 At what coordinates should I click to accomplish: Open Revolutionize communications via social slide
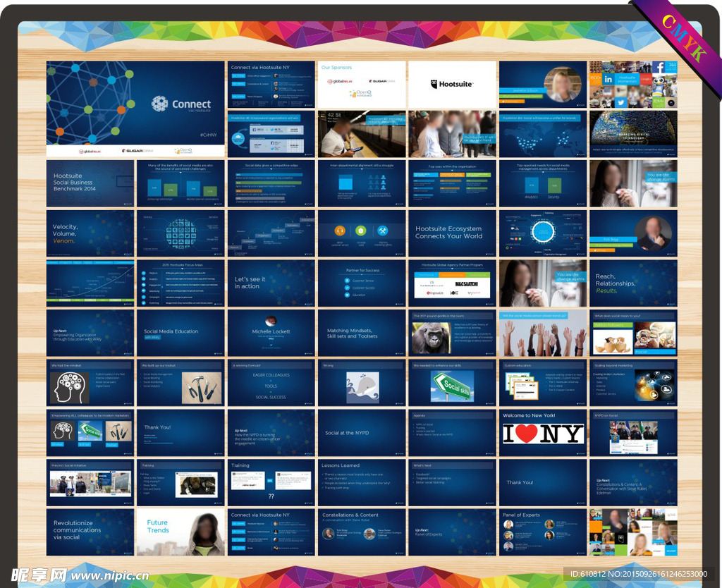coord(90,532)
